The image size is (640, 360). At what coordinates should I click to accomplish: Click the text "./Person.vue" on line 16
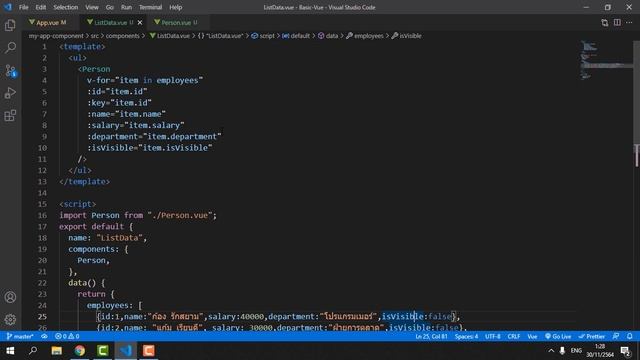pyautogui.click(x=180, y=215)
